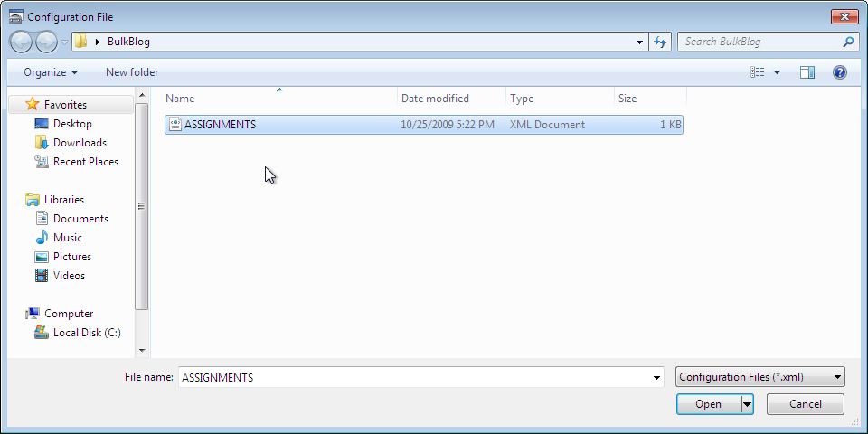
Task: Open the view options dropdown arrow
Action: [777, 72]
